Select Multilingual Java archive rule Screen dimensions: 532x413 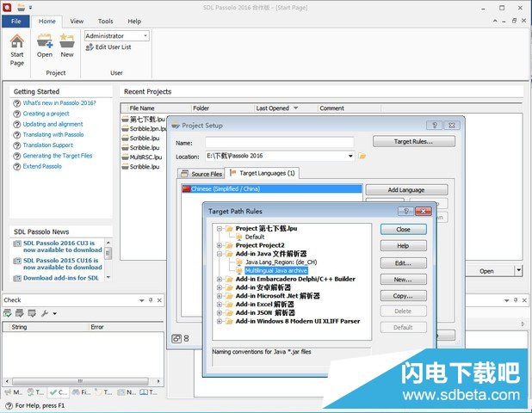276,270
